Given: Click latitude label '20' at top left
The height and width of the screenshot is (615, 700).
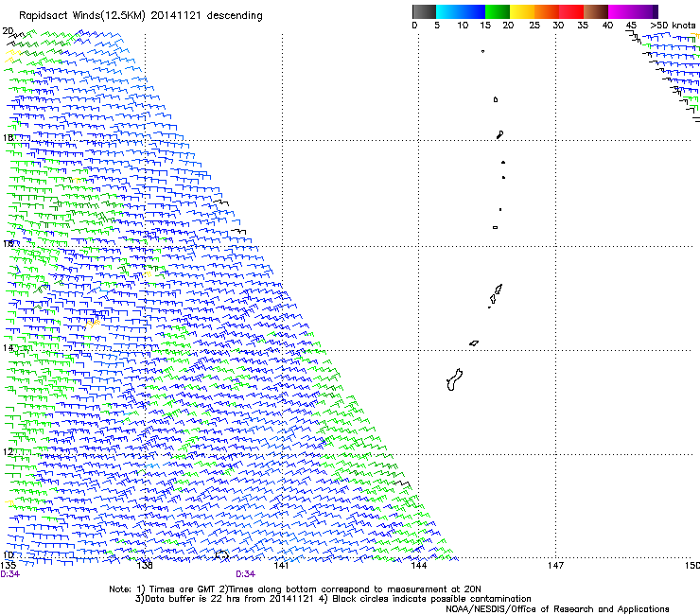Looking at the screenshot, I should coord(8,31).
